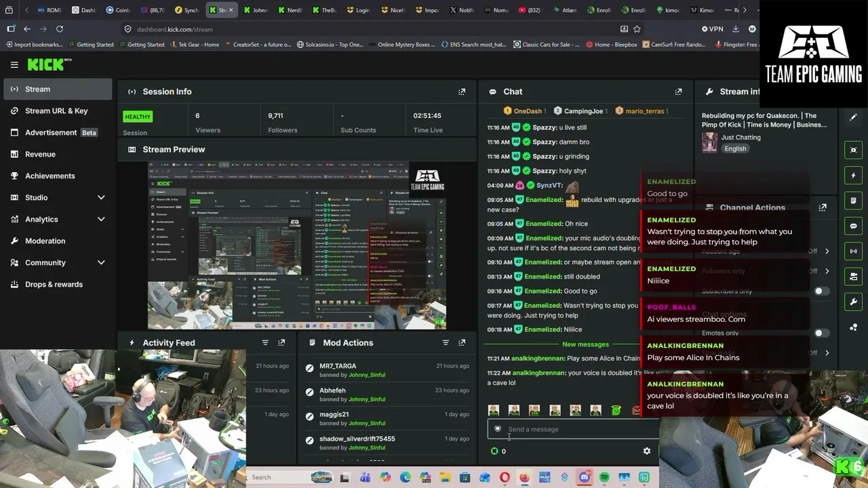Open Firefox from the taskbar
868x488 pixels.
pyautogui.click(x=525, y=477)
